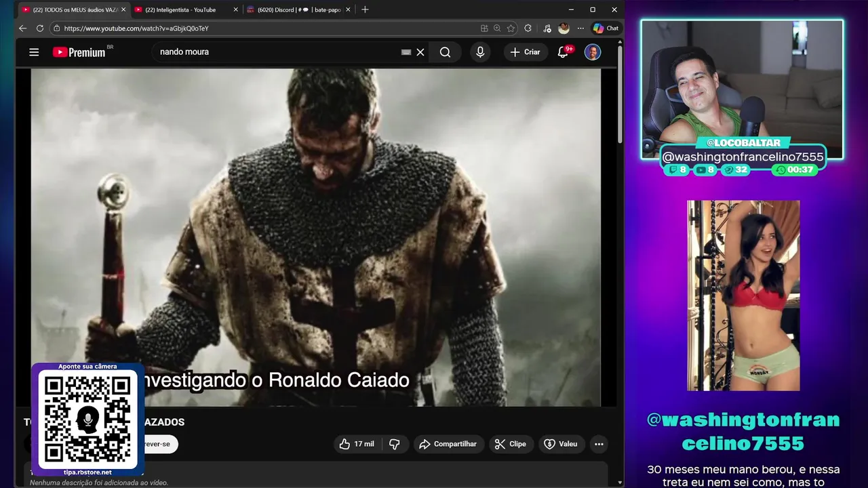868x488 pixels.
Task: Open the Copilot Chat button
Action: [x=606, y=28]
